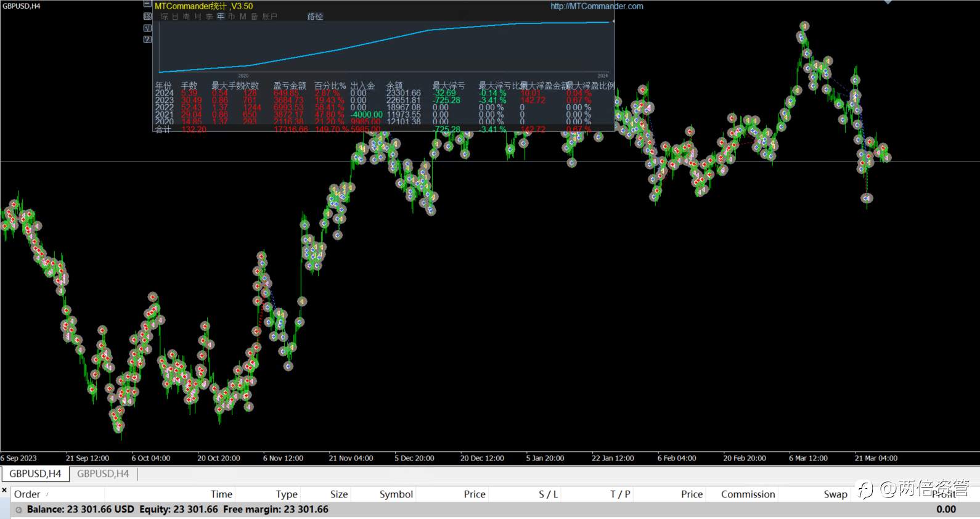Click the equity curve end marker
This screenshot has height=519, width=980.
[x=612, y=22]
